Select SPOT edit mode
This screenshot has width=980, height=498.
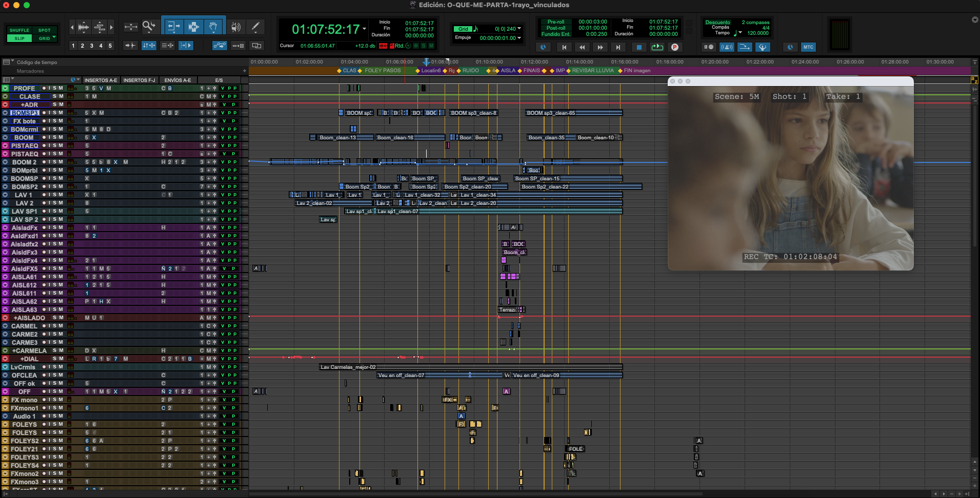(45, 30)
